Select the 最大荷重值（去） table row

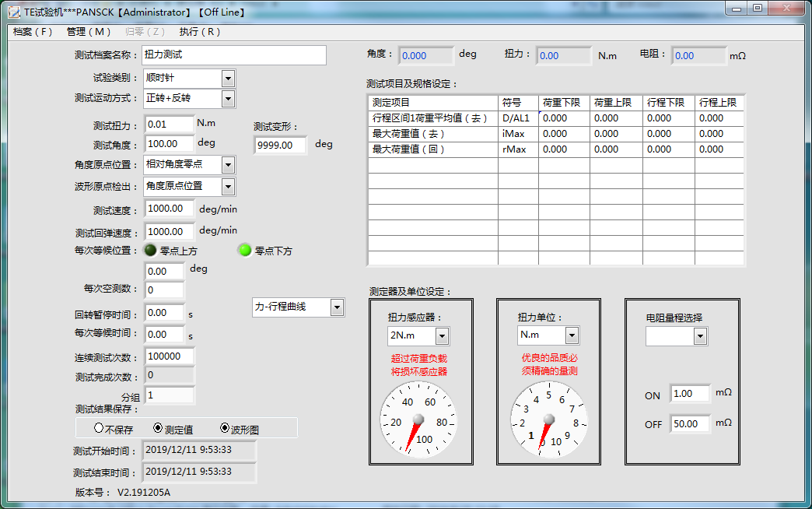tap(556, 134)
